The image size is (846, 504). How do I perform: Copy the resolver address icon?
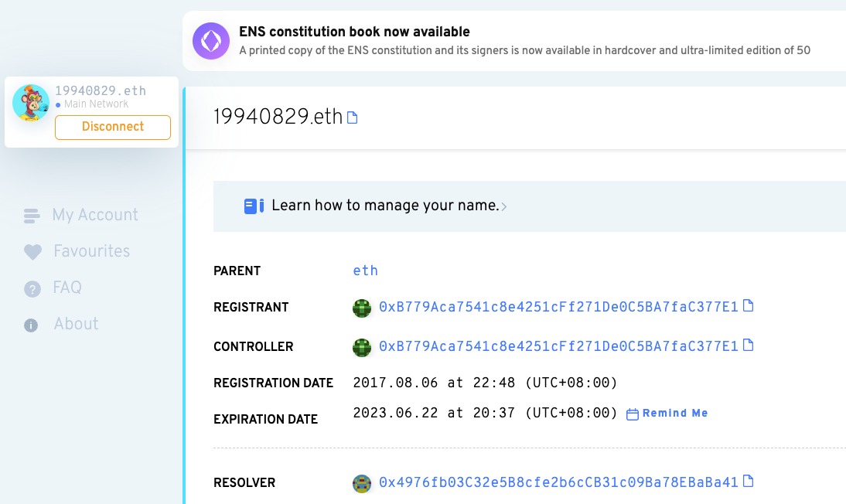click(x=748, y=482)
